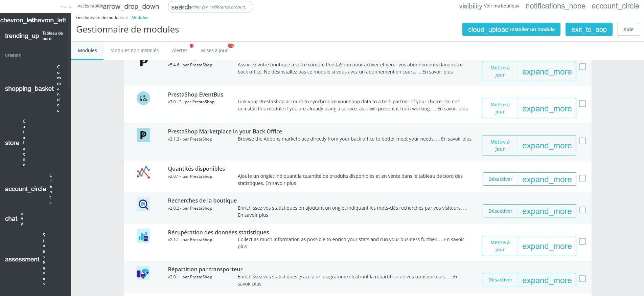
Task: Switch to the Modules tab
Action: click(87, 50)
